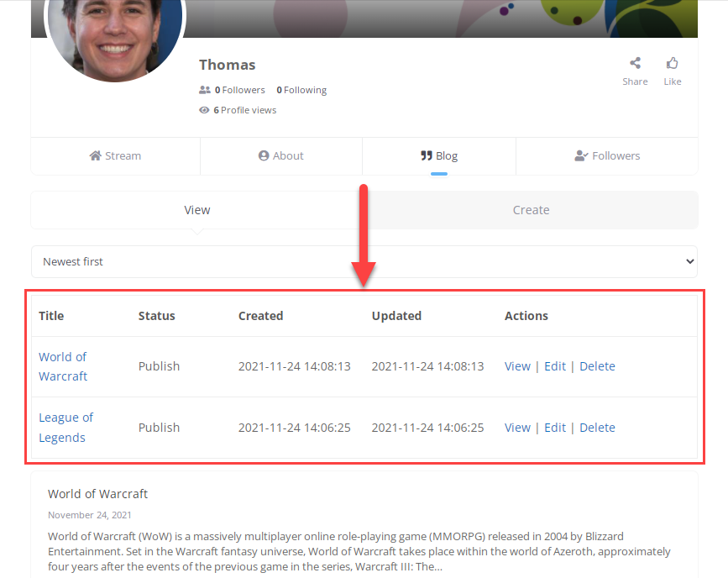Click the Actions column header

(526, 316)
